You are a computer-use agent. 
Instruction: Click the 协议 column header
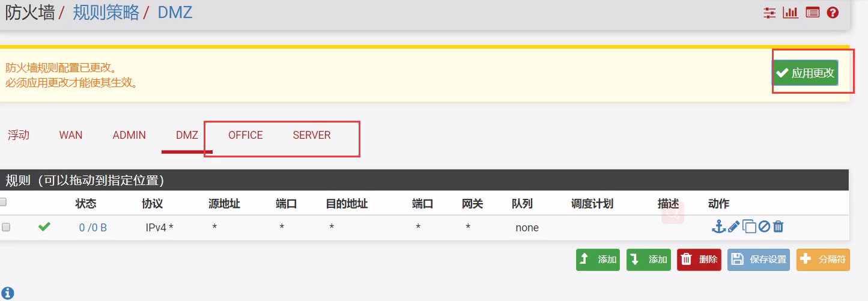coord(152,204)
